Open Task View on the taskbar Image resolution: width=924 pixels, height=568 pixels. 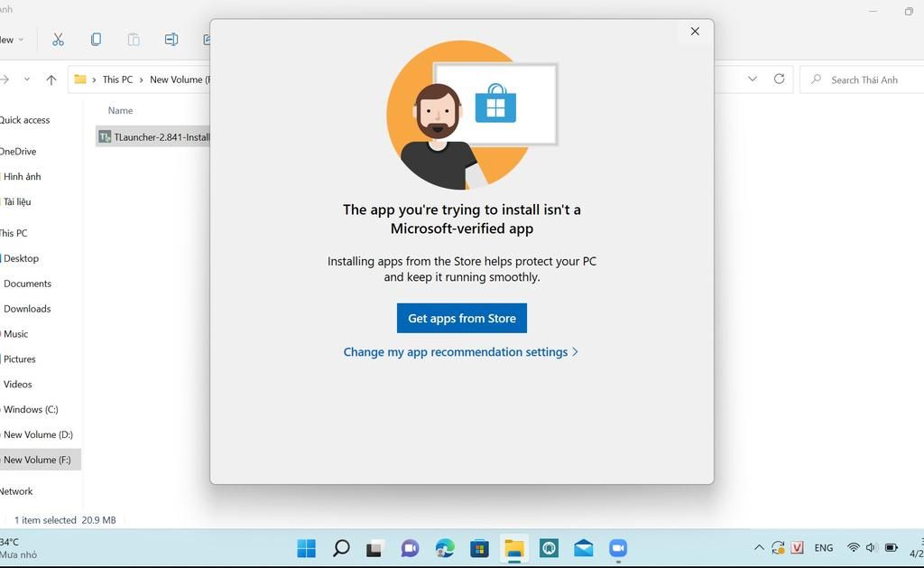[x=374, y=548]
